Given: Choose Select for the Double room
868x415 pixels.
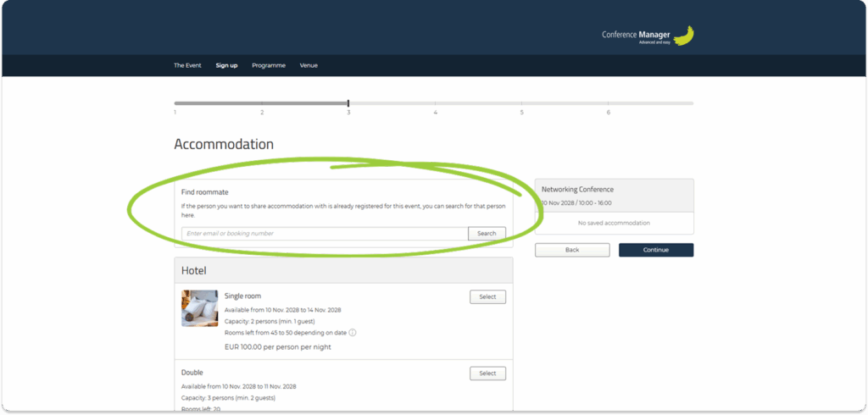Looking at the screenshot, I should point(487,373).
